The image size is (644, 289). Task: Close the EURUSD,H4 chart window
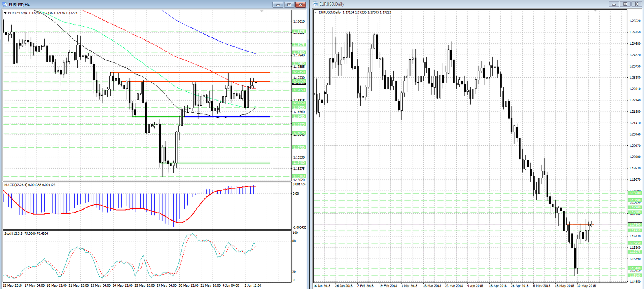(301, 4)
